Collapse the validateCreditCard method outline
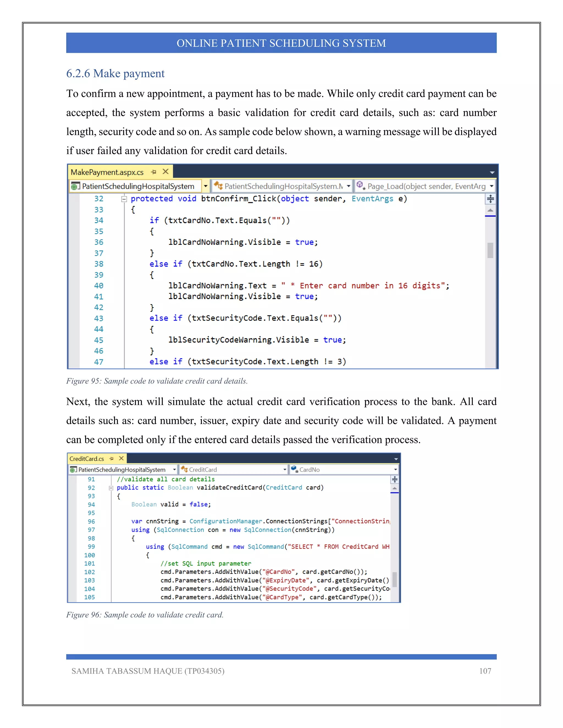The width and height of the screenshot is (563, 728). tap(111, 488)
